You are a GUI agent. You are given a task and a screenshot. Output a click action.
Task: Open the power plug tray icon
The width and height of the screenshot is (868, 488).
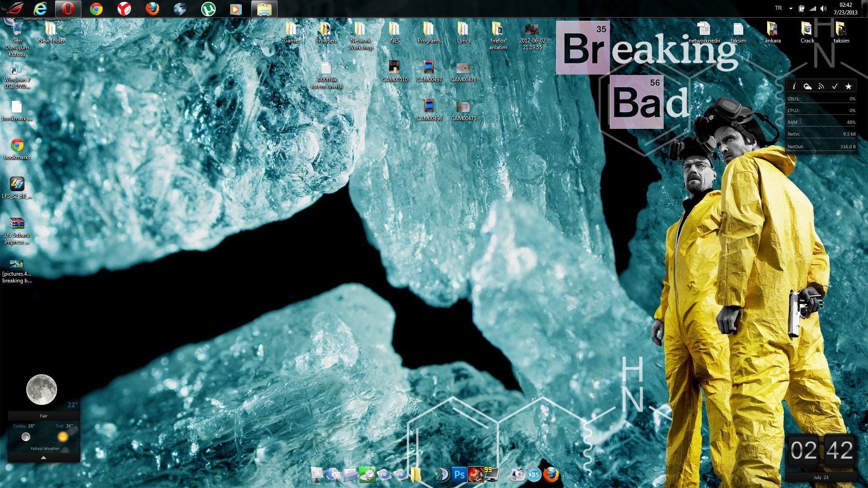(802, 8)
